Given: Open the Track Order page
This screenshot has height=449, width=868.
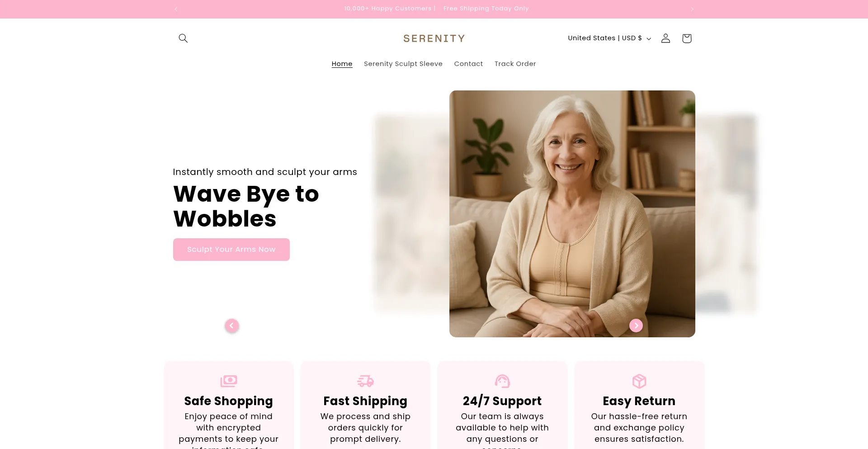Looking at the screenshot, I should pos(515,64).
